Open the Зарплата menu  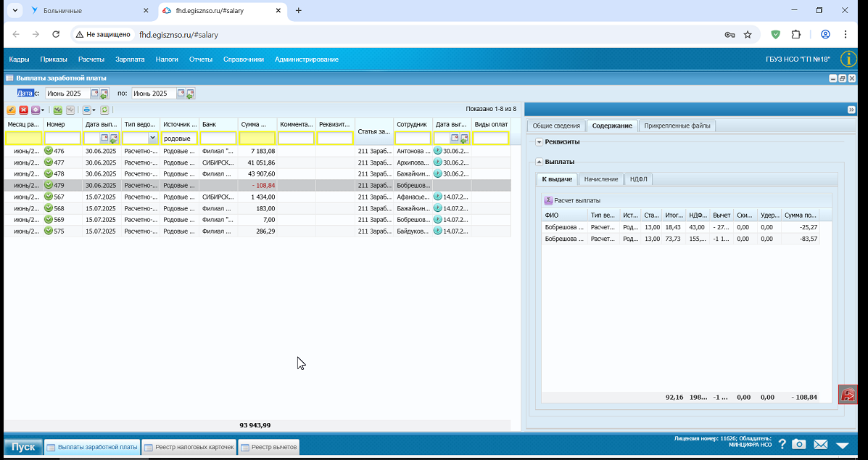click(x=130, y=59)
